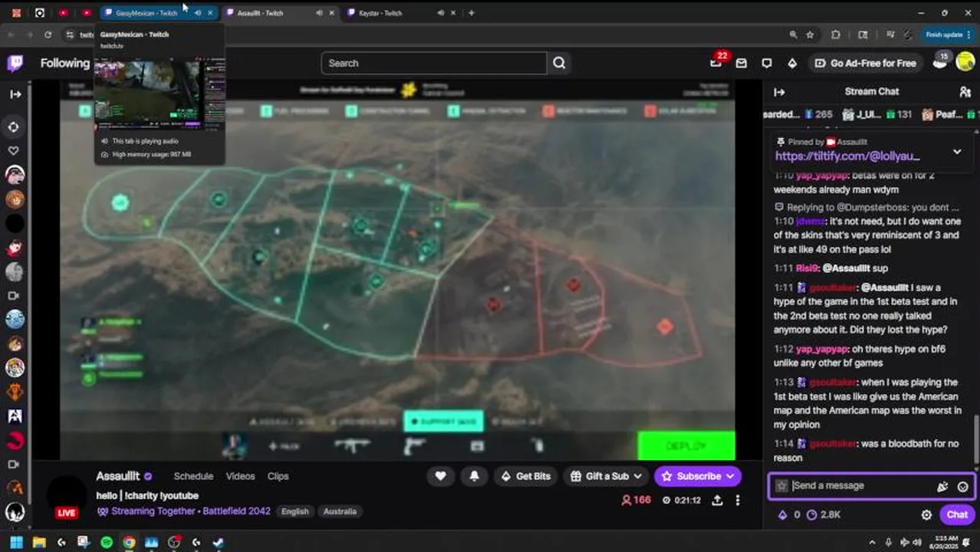Image resolution: width=980 pixels, height=552 pixels.
Task: Click the green DEPLOY button in stream
Action: point(686,446)
